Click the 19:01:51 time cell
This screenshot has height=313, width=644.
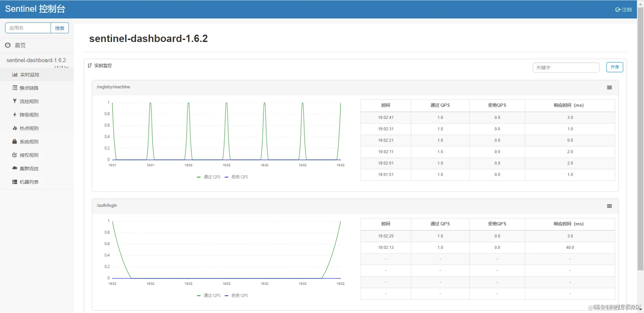tap(386, 175)
